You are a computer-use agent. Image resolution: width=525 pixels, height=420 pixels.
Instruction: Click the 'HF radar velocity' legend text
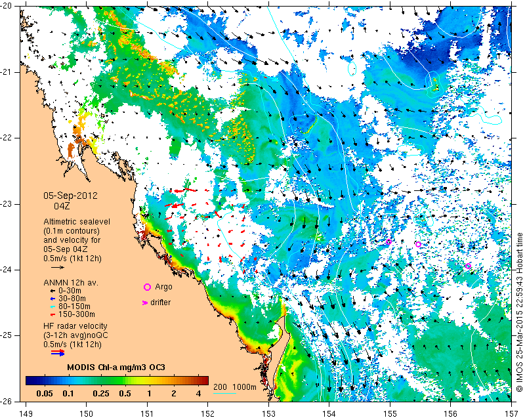tap(75, 326)
